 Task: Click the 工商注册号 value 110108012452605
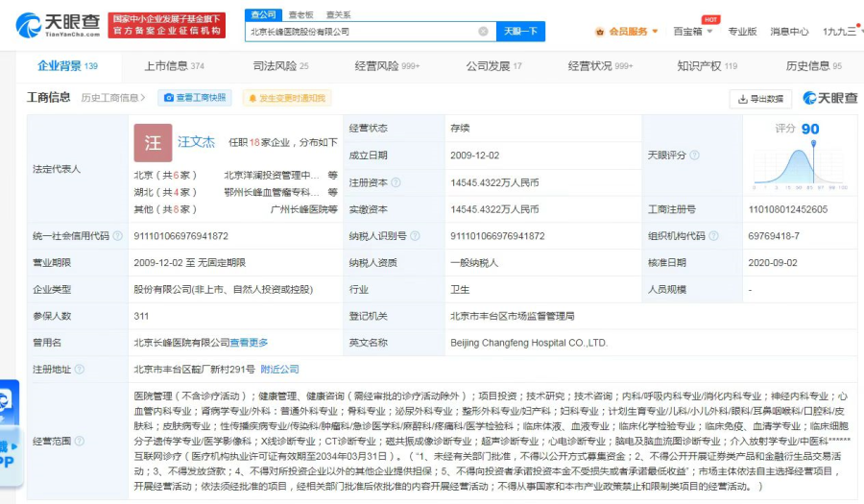pos(787,209)
